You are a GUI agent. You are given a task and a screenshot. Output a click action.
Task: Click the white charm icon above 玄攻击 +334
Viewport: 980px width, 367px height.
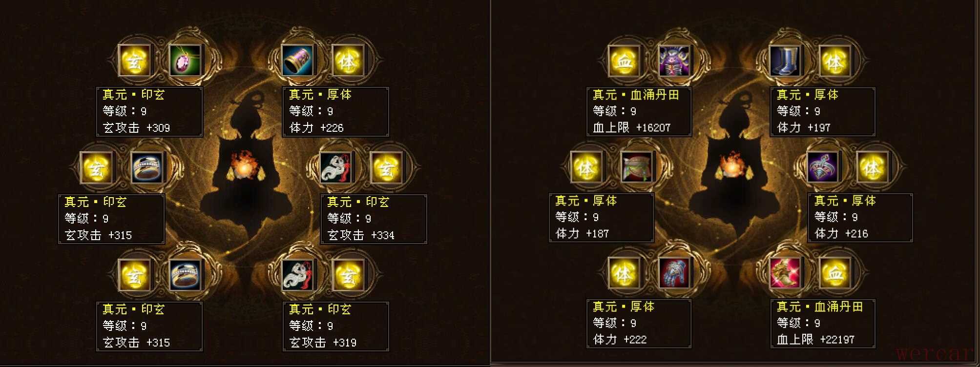(x=336, y=168)
